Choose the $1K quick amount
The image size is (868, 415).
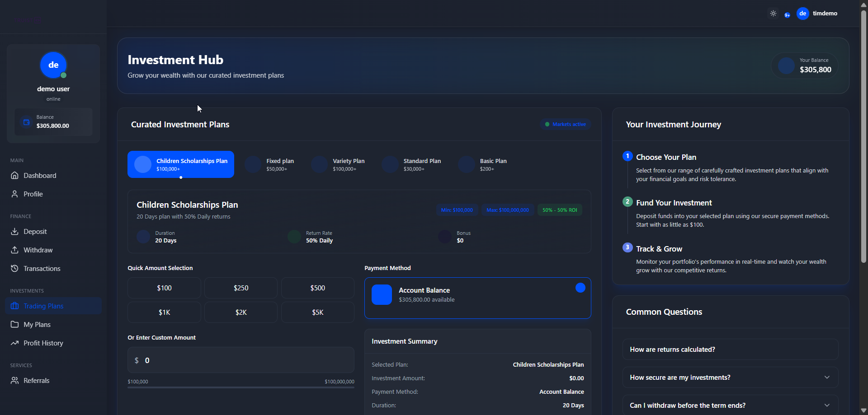click(x=164, y=312)
